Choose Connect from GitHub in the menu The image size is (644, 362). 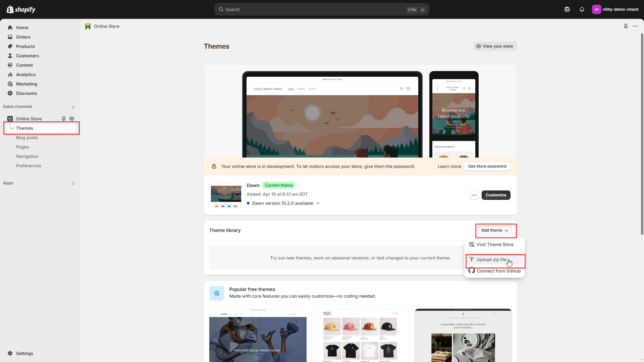pyautogui.click(x=498, y=271)
